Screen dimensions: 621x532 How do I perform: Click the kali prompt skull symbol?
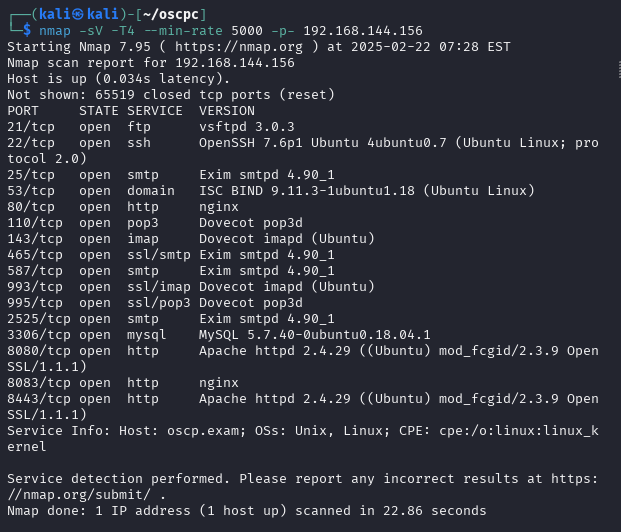click(x=78, y=14)
